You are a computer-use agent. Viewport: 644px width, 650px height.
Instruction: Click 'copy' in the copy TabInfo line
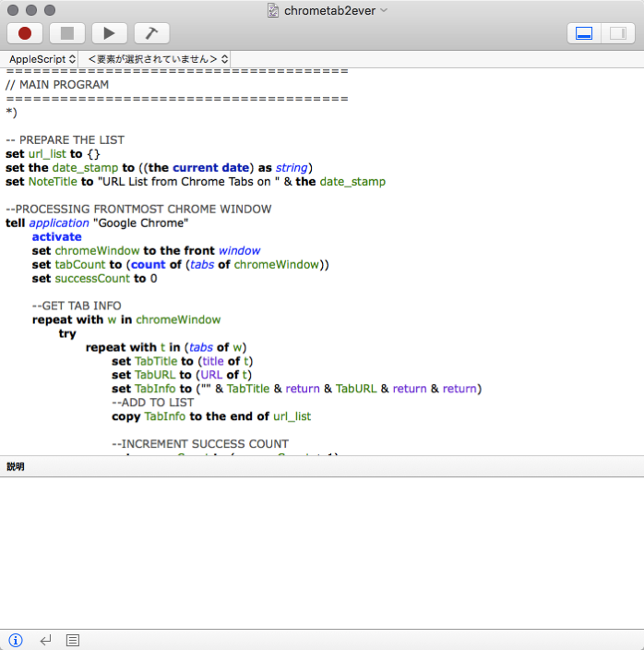[125, 416]
